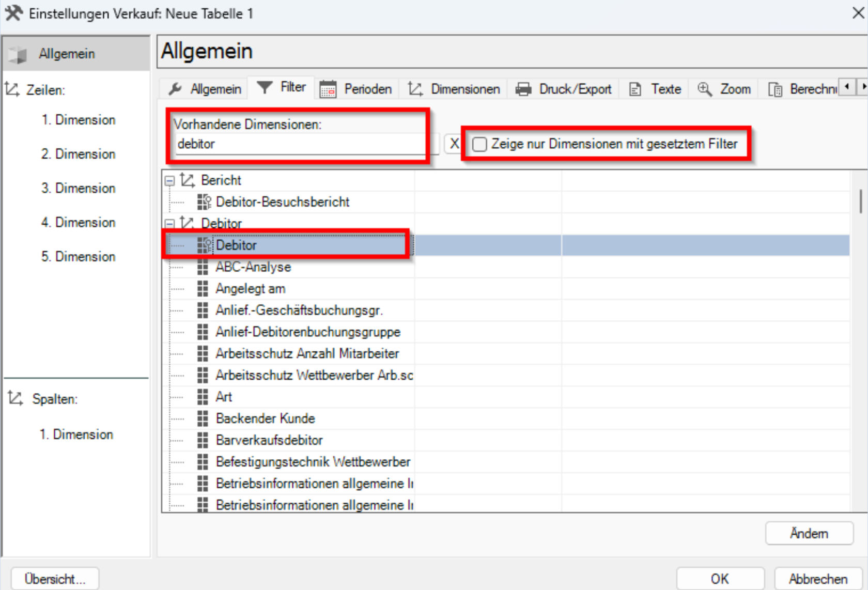
Task: Click the grid icon beside Debitor-Besuchsbericht
Action: point(204,201)
